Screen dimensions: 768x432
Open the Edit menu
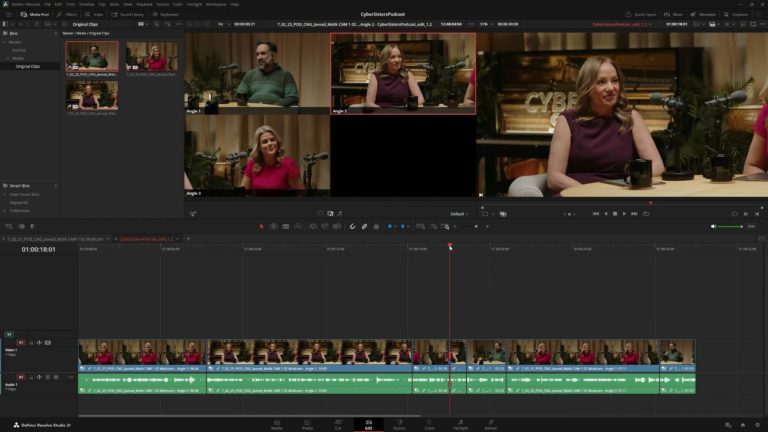pos(58,4)
